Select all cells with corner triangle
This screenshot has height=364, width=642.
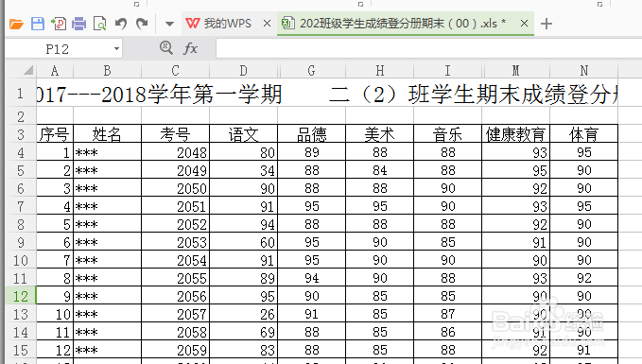[x=27, y=70]
